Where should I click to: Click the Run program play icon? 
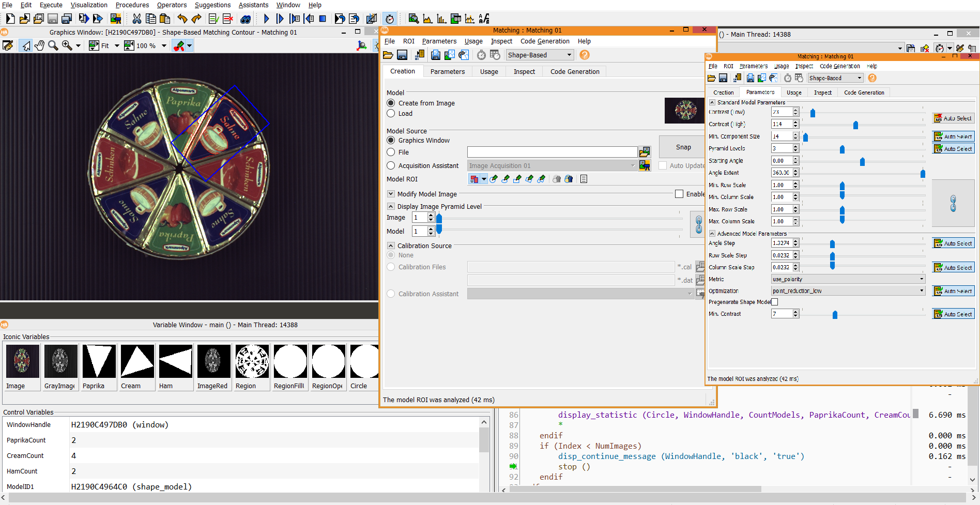(x=266, y=19)
